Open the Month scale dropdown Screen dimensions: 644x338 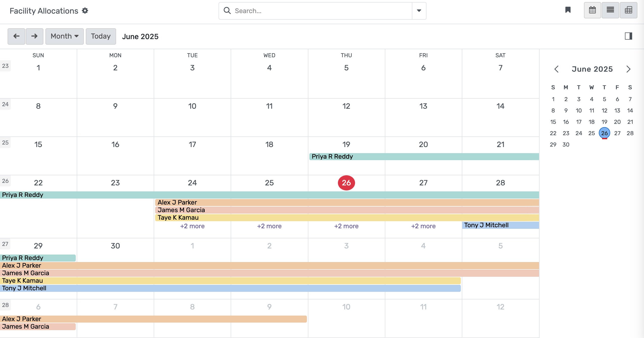(x=64, y=36)
